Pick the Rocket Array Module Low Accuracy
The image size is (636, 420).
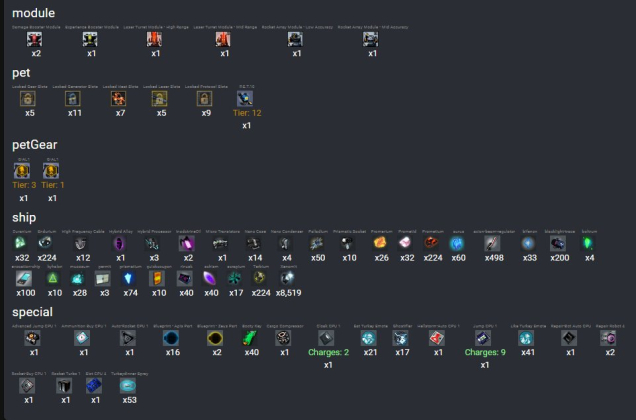(x=296, y=39)
